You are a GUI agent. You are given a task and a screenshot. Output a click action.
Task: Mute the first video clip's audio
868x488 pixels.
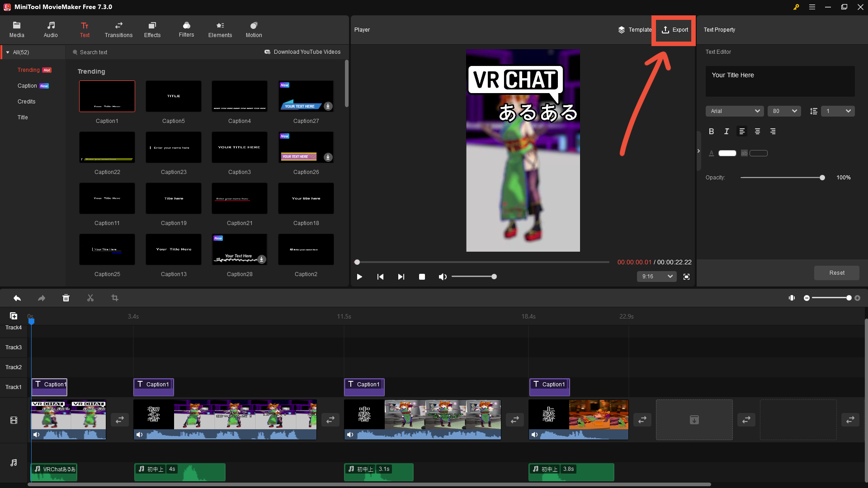[x=37, y=435]
